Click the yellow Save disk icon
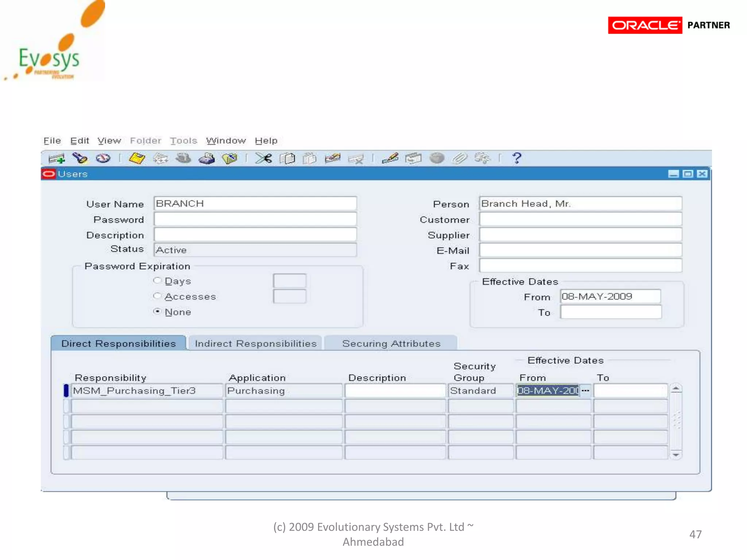This screenshot has height=560, width=747. pyautogui.click(x=137, y=158)
